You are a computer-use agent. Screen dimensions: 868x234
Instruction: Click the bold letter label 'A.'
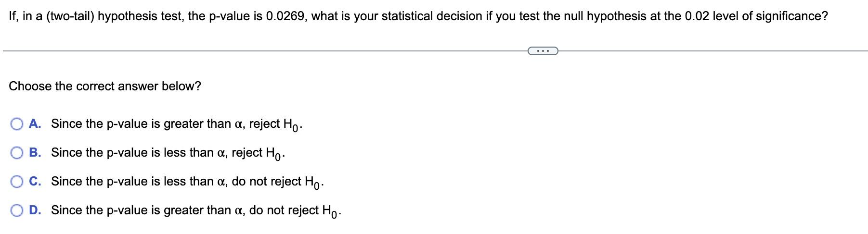click(x=35, y=124)
